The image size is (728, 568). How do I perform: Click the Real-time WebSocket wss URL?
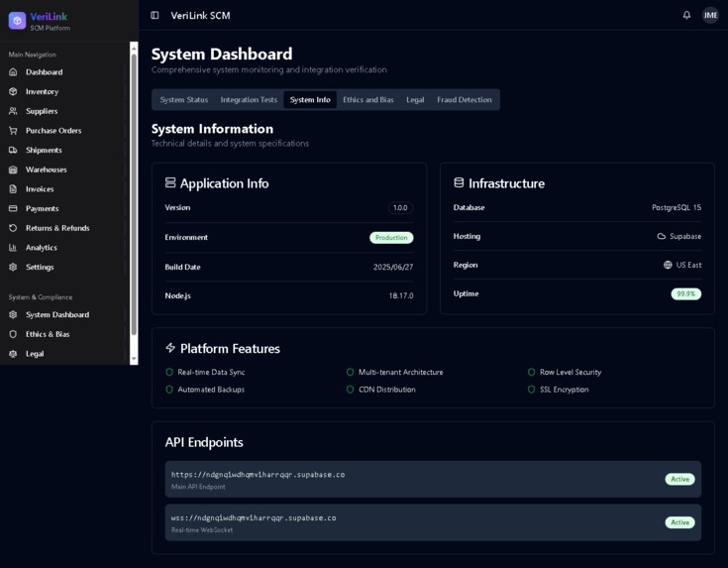click(254, 517)
